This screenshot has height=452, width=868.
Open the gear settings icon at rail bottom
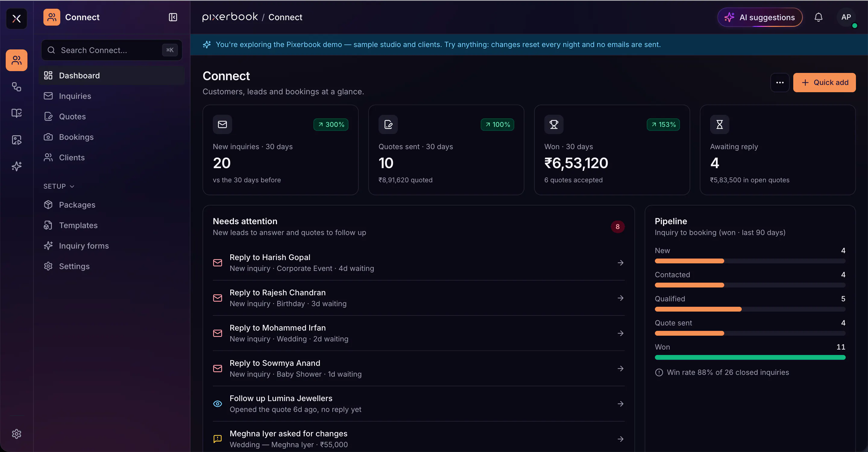click(17, 434)
